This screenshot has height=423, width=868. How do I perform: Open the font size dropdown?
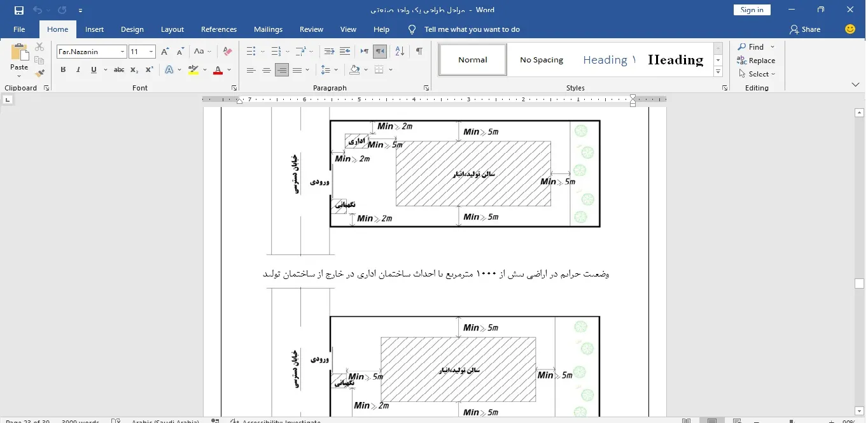point(151,52)
